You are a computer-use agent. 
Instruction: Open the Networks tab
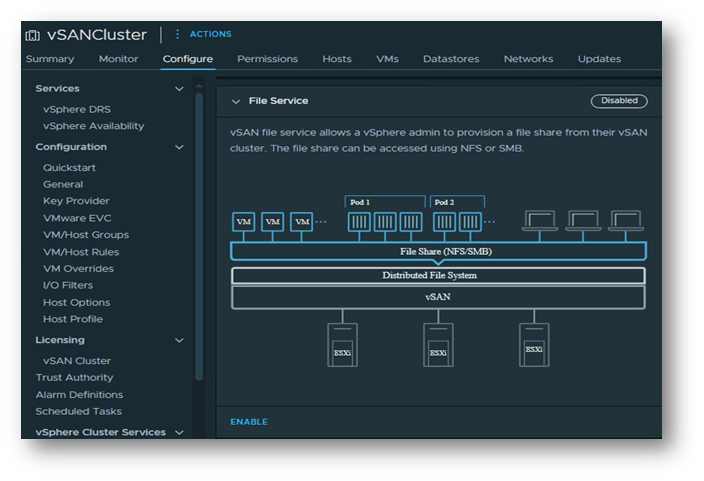[528, 59]
